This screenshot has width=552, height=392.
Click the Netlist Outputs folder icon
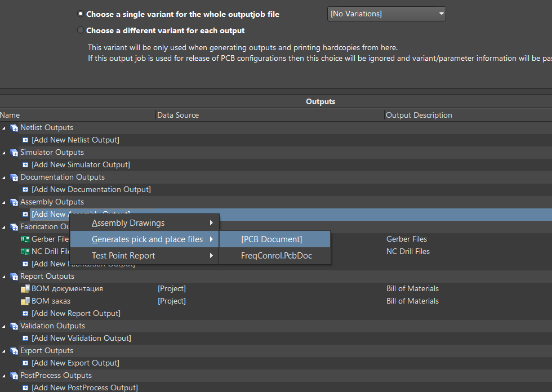click(x=14, y=128)
